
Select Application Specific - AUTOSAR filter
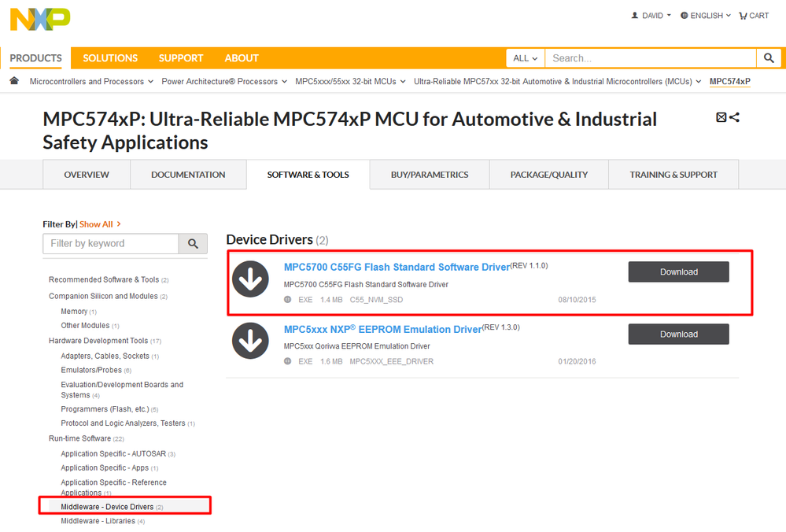(x=118, y=454)
